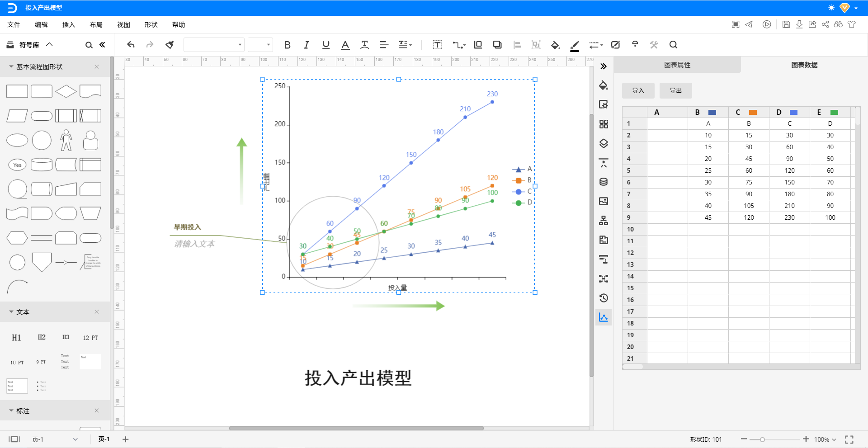
Task: Open the fill style panel icon in sidebar
Action: [604, 85]
